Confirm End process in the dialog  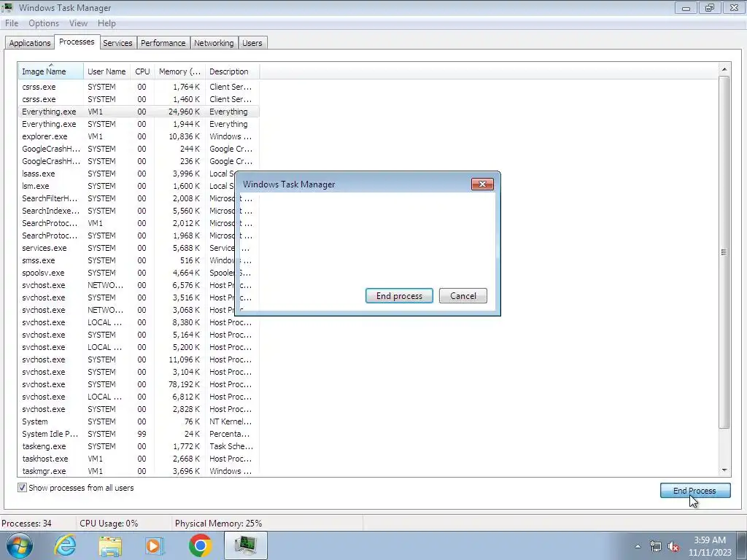tap(399, 296)
